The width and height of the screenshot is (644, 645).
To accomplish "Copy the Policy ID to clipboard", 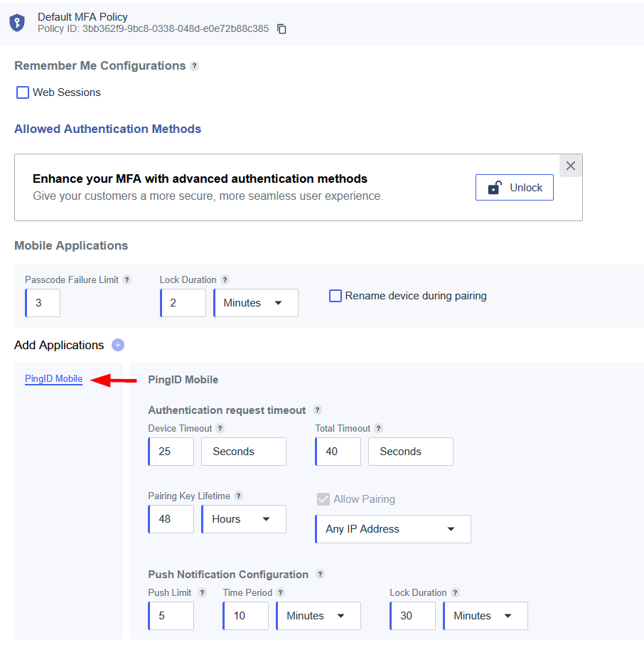I will click(x=282, y=29).
